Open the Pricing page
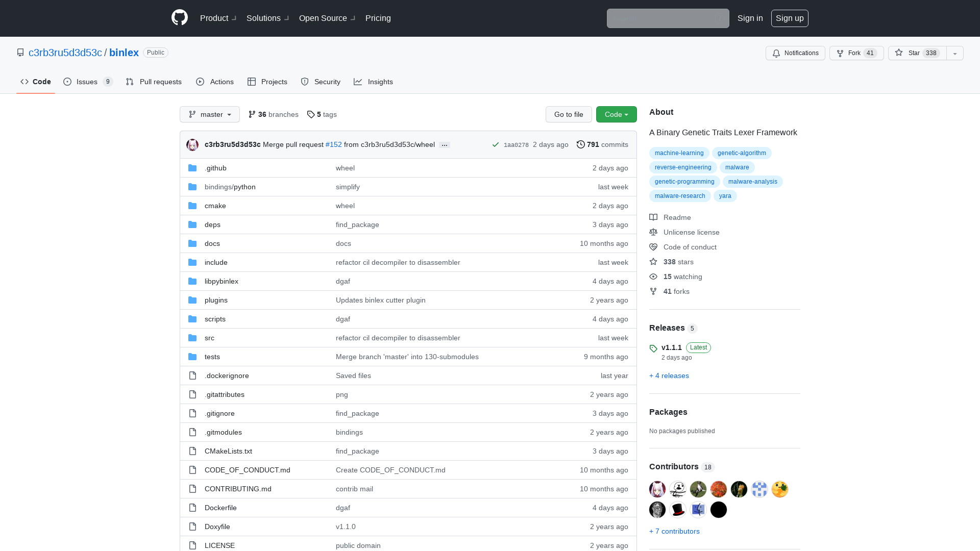Screen dimensions: 980x551 378,18
